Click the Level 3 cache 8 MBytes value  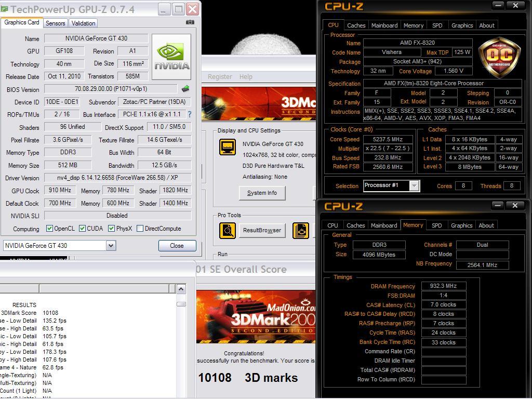[x=470, y=167]
